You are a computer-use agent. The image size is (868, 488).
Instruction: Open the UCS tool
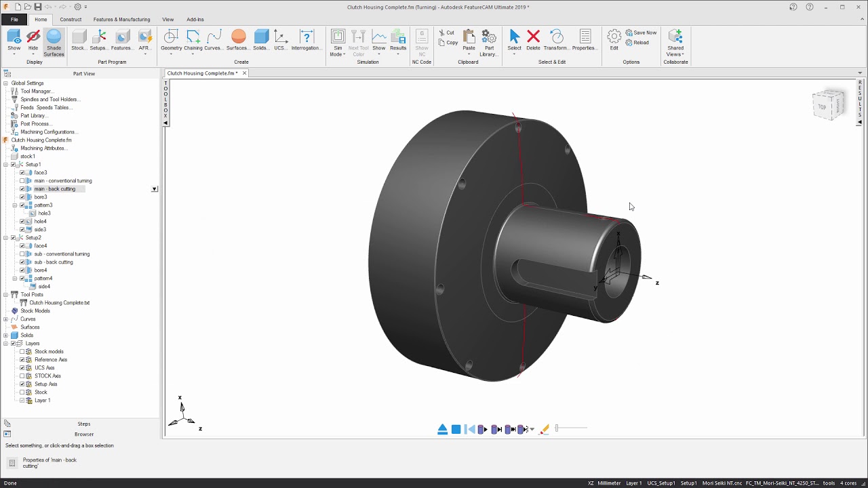281,41
